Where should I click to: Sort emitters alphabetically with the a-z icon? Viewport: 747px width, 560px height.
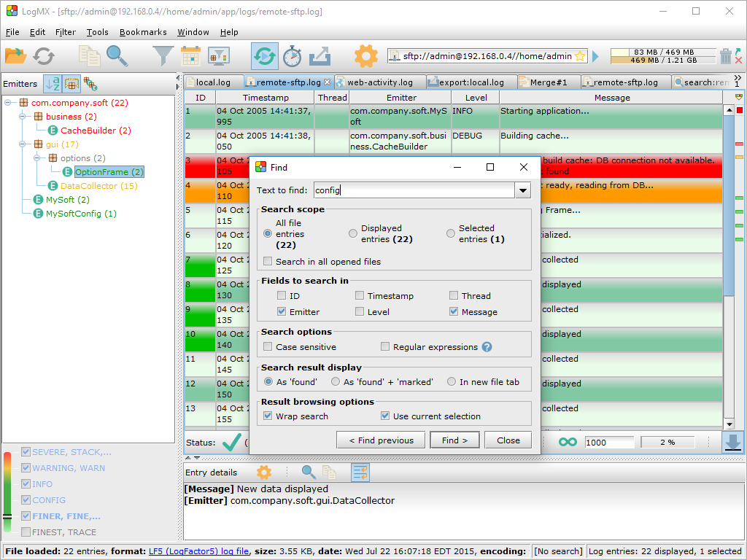(x=53, y=84)
